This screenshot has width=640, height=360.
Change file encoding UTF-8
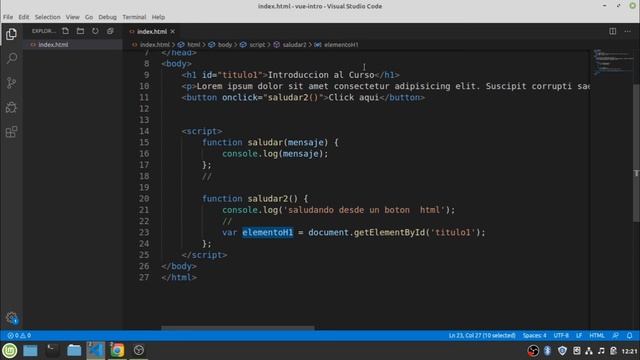(x=561, y=336)
